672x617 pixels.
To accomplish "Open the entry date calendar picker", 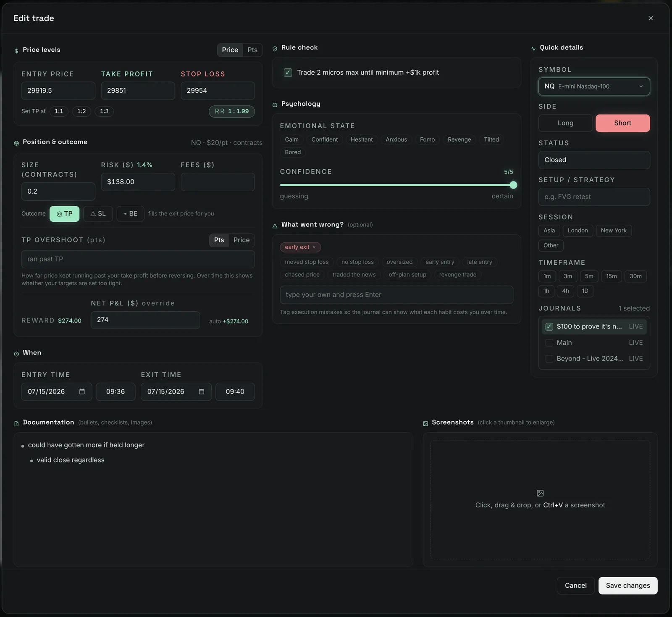I will tap(82, 391).
